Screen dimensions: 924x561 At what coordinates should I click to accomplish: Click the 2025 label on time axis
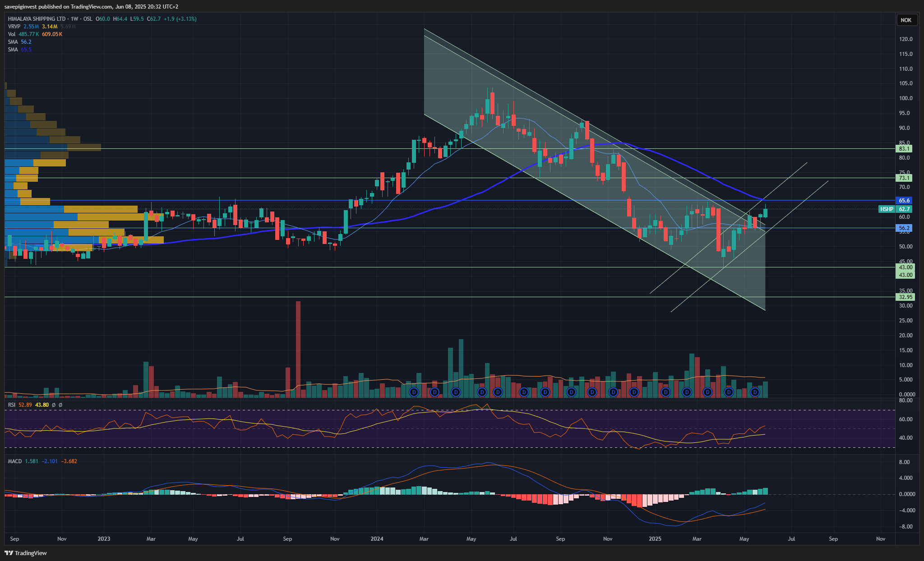point(655,539)
